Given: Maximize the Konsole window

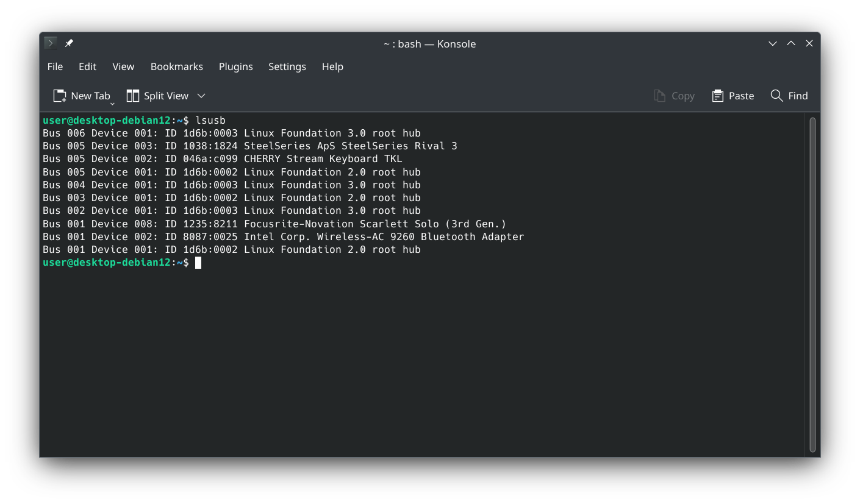Looking at the screenshot, I should point(791,43).
